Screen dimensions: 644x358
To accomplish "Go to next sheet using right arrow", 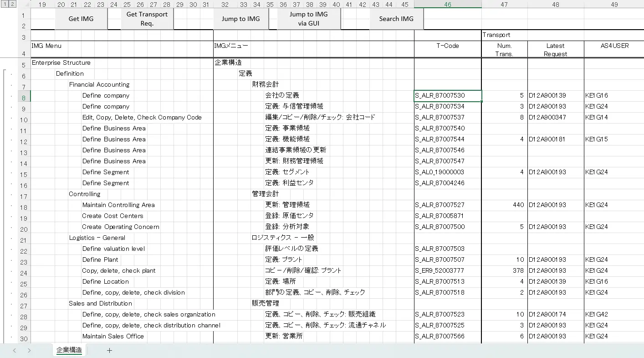I will point(29,350).
